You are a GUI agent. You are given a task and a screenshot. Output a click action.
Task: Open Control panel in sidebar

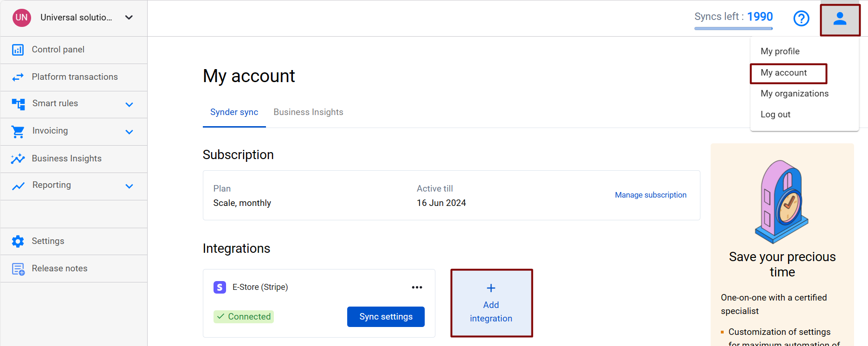click(74, 50)
